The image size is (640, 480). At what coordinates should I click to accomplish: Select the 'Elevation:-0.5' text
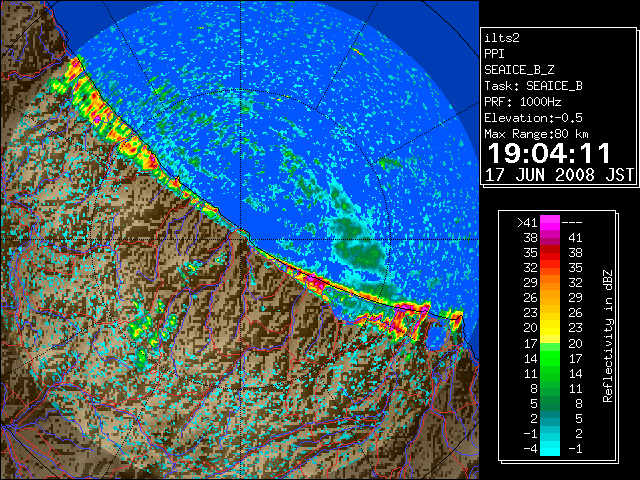533,118
